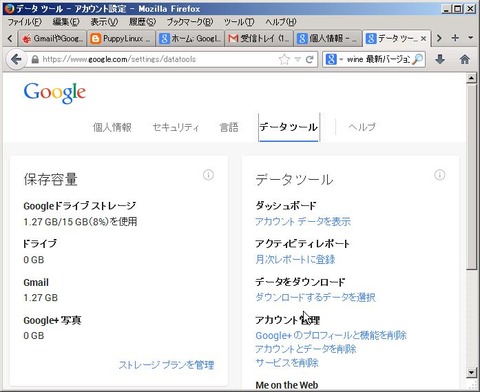
Task: Open アカウント データを表示 link
Action: click(x=303, y=221)
